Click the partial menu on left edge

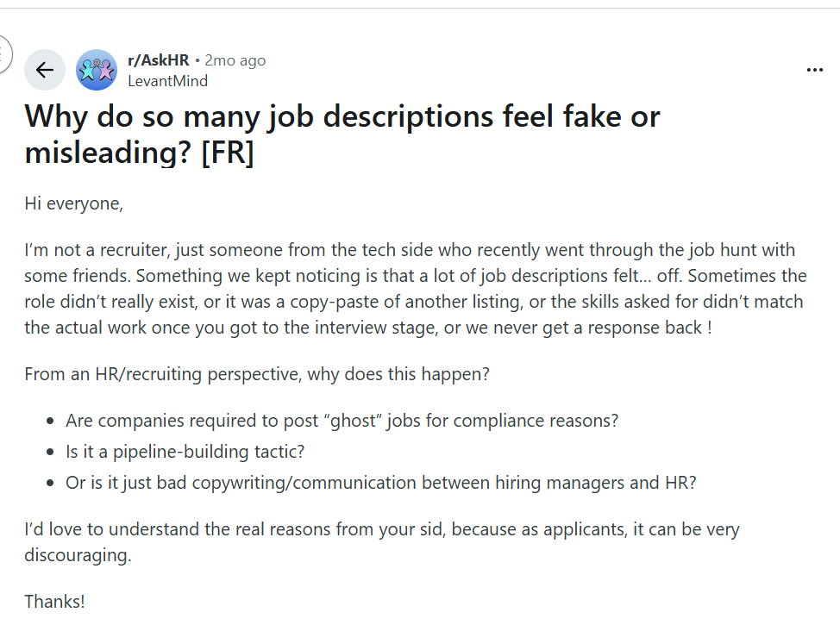click(x=3, y=53)
